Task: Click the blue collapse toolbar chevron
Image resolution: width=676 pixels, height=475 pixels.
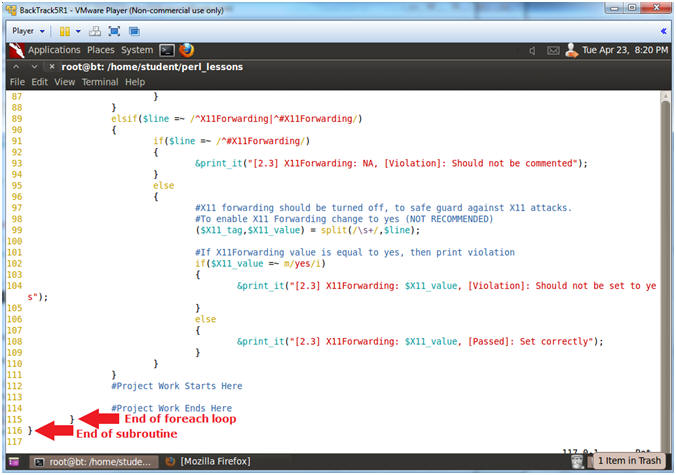Action: (663, 31)
